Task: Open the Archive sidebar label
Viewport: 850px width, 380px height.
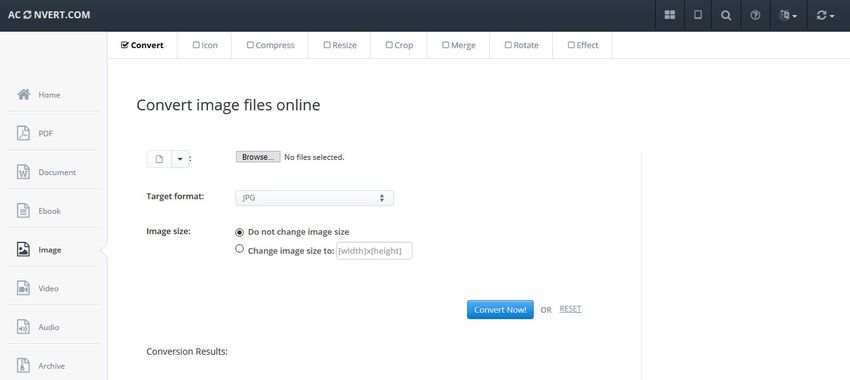Action: click(51, 366)
